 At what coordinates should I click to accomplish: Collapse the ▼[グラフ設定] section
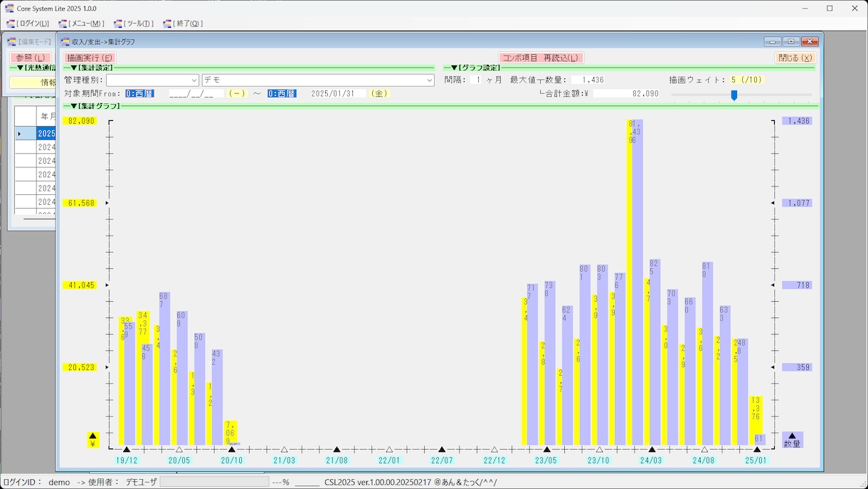click(475, 68)
